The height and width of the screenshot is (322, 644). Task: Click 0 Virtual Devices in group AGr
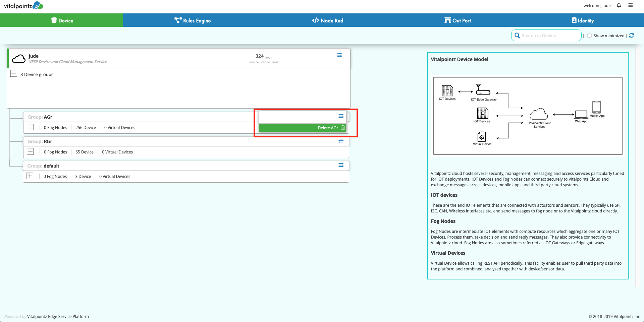[x=120, y=128]
